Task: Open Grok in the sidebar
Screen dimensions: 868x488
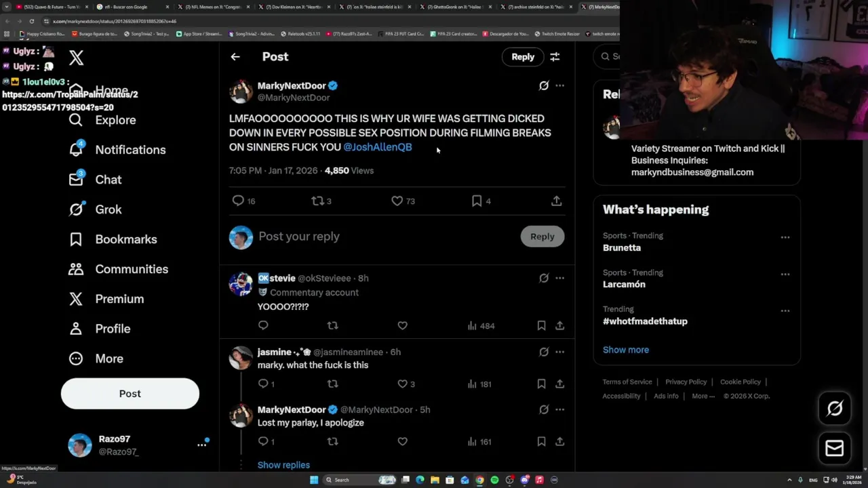Action: pos(95,209)
